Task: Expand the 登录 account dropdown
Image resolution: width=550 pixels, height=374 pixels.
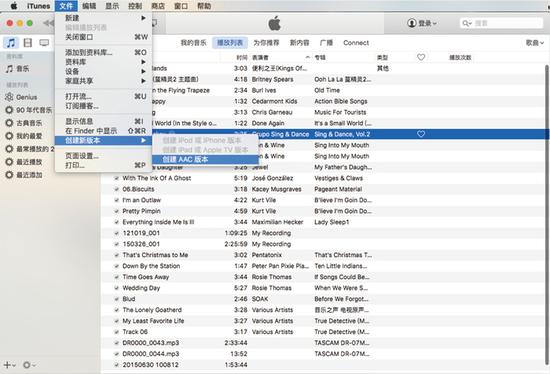Action: pyautogui.click(x=422, y=23)
